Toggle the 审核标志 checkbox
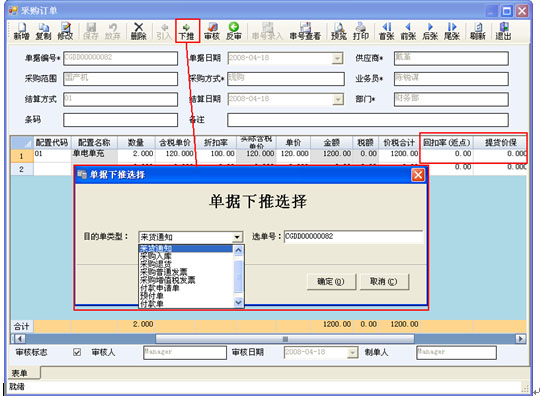The image size is (541, 396). [77, 352]
